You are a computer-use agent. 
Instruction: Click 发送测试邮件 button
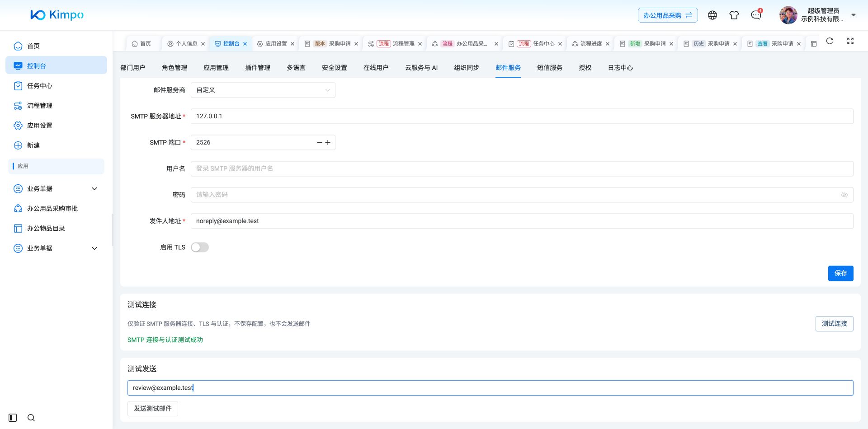(153, 409)
